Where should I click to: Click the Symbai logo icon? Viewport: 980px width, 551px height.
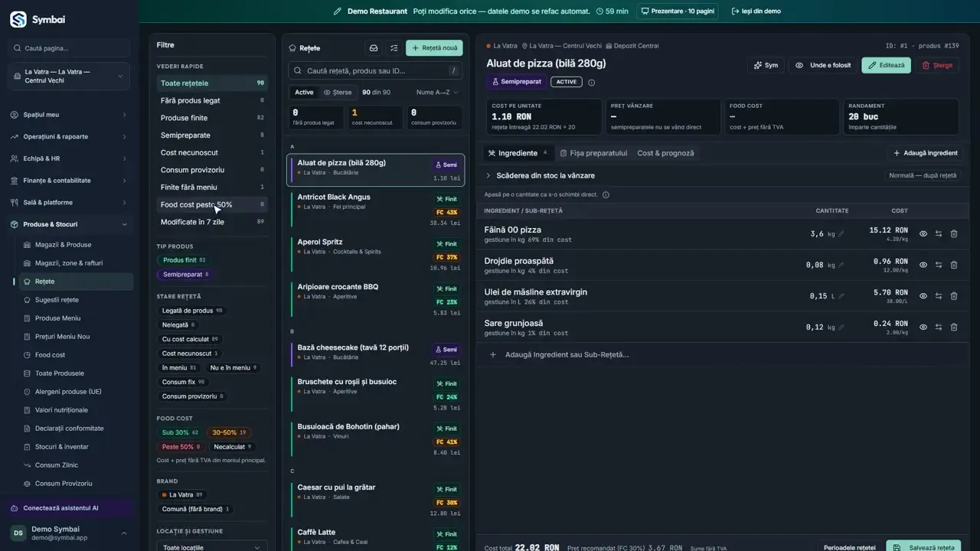click(18, 19)
